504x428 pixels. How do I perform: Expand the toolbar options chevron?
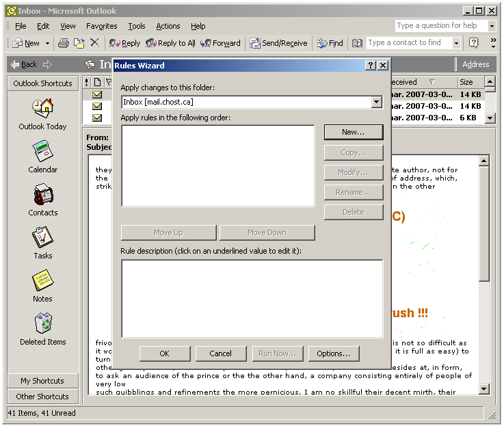493,43
